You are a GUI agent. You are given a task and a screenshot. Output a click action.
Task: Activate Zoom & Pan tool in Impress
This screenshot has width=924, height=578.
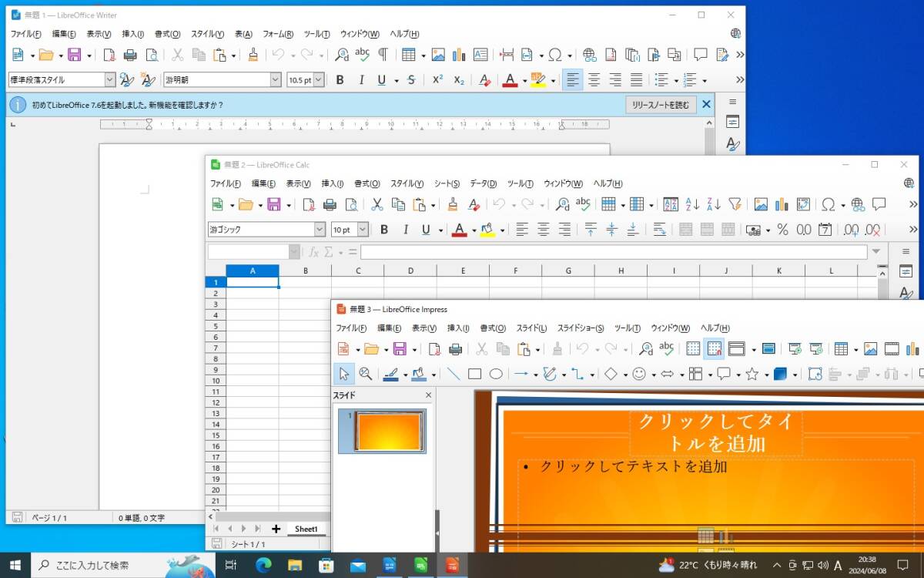(366, 374)
